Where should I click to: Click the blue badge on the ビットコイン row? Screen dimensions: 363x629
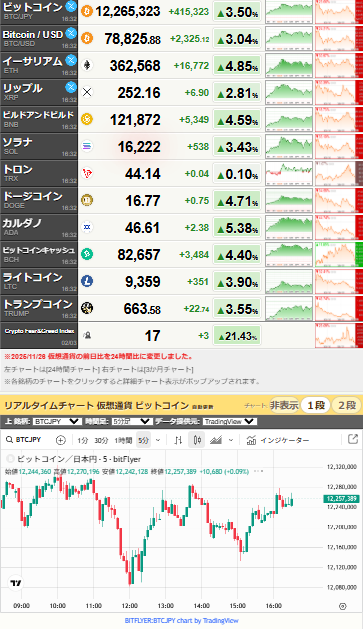click(71, 6)
